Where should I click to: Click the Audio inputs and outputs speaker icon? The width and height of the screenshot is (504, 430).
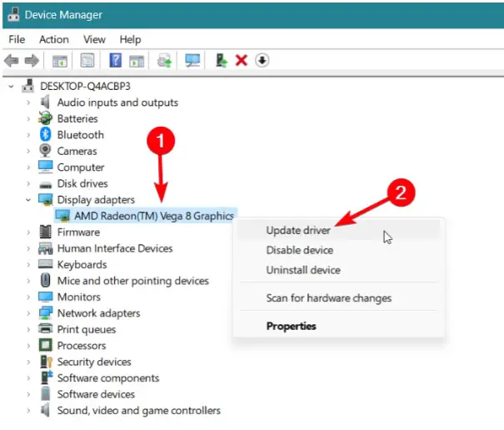45,102
